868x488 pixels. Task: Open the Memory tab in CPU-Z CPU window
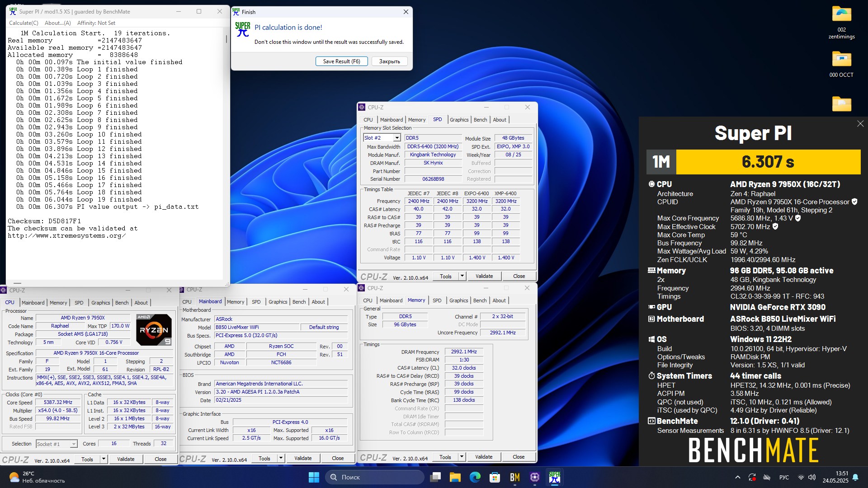(x=58, y=303)
